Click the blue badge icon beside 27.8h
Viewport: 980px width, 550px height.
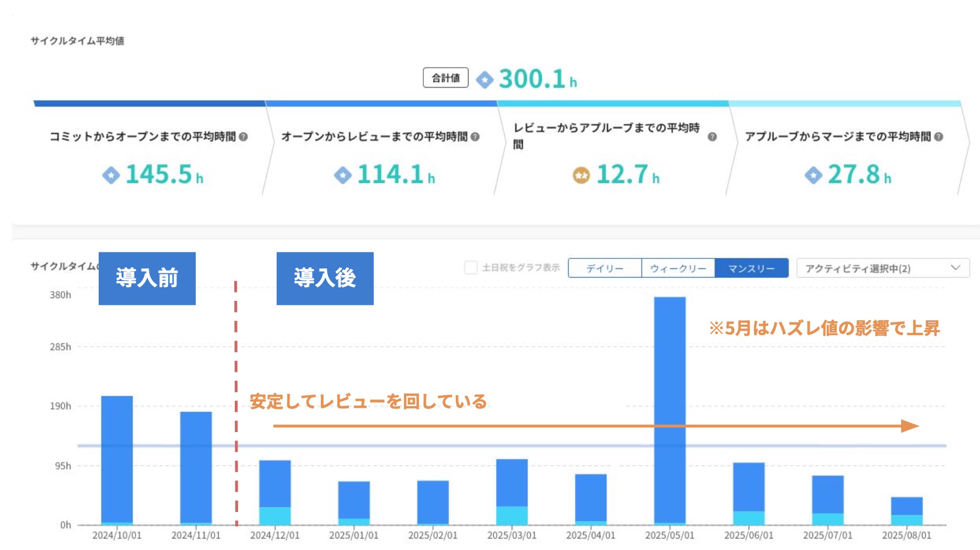point(813,175)
